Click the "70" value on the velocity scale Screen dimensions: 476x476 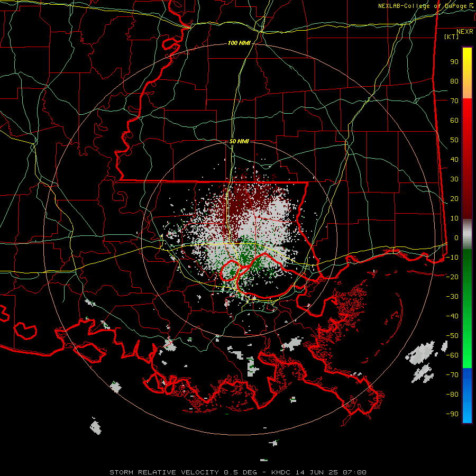[454, 101]
